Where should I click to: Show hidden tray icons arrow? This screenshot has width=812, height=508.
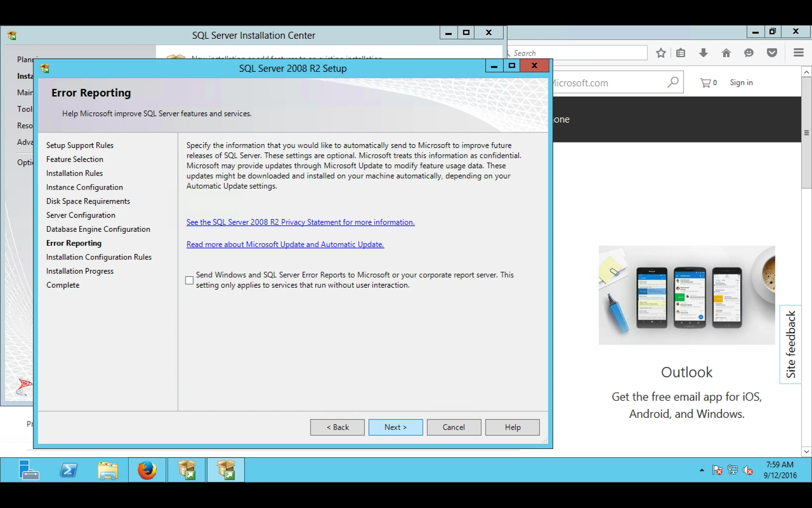[702, 470]
